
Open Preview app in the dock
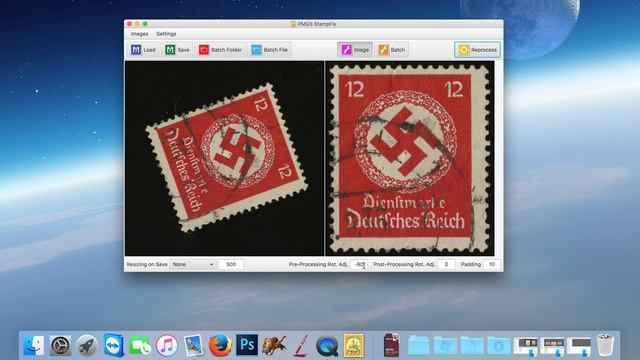(193, 345)
